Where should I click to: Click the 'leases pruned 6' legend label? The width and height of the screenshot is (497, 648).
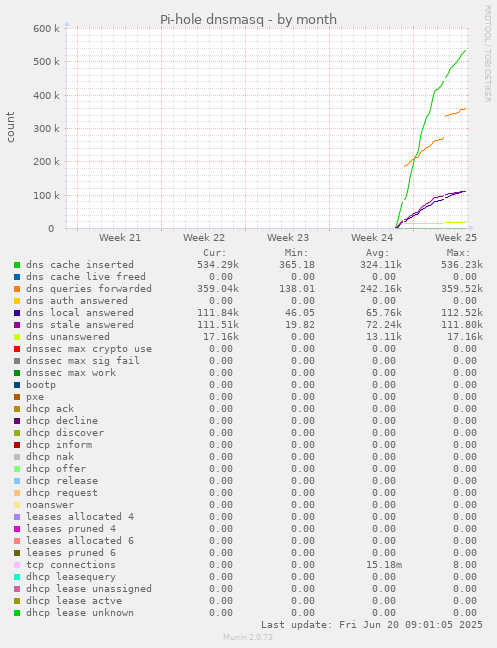tap(71, 553)
